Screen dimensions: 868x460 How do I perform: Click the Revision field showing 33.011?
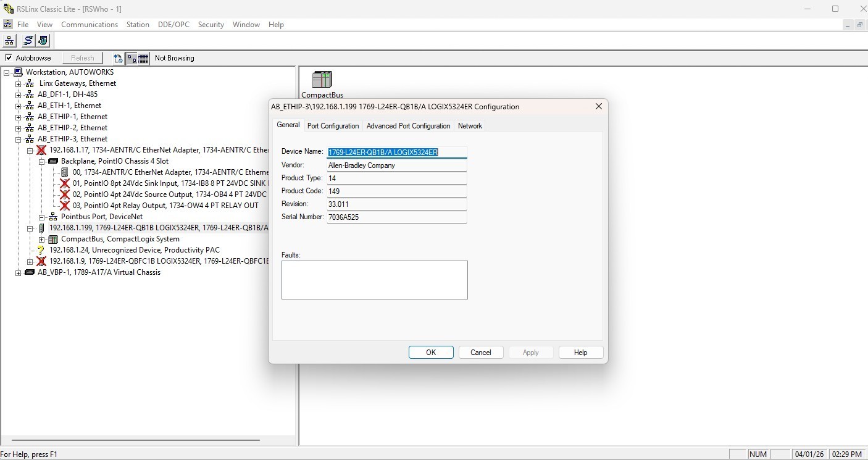coord(397,204)
